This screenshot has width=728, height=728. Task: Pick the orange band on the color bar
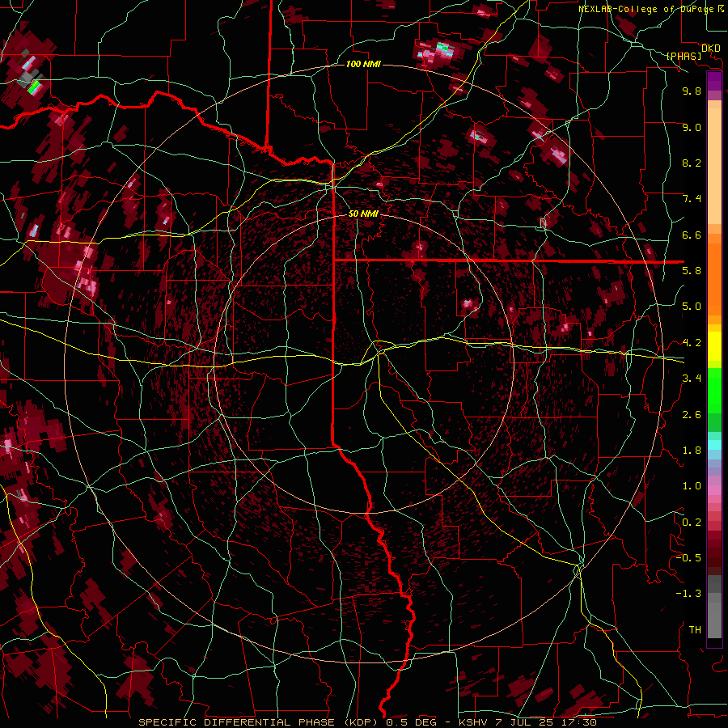pyautogui.click(x=714, y=275)
